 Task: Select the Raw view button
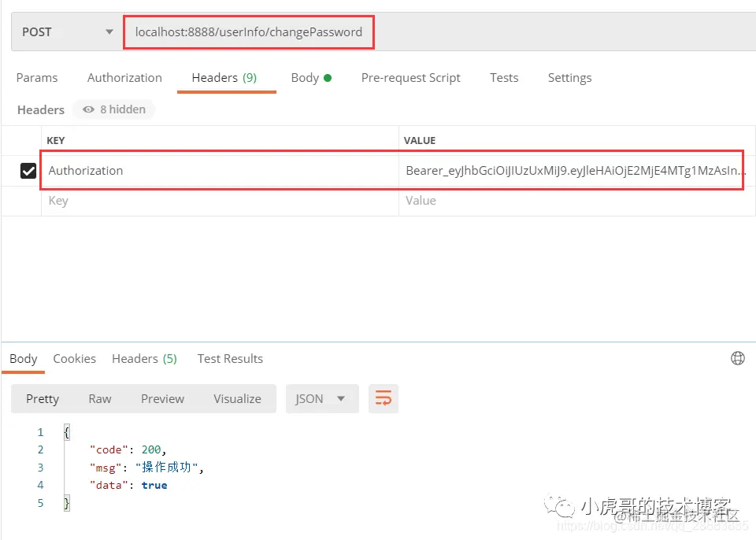pos(100,399)
